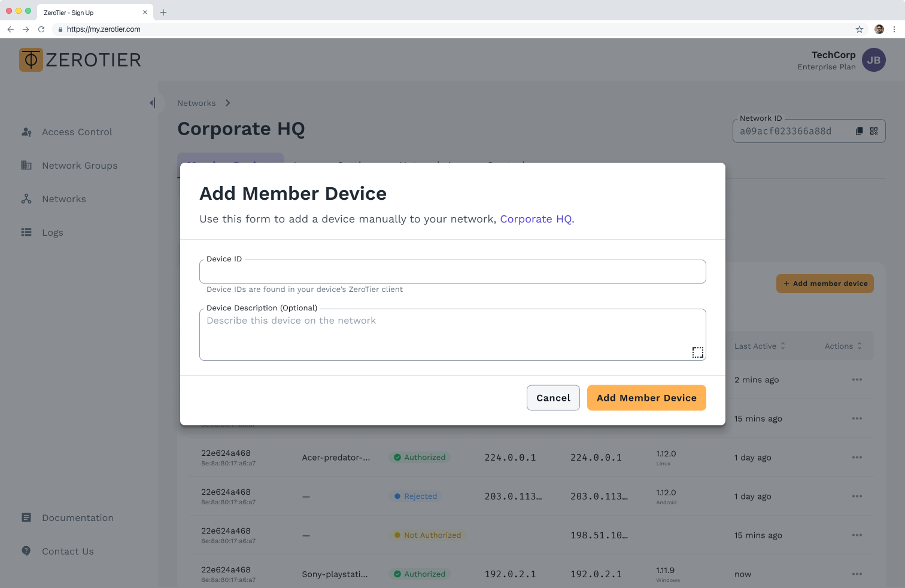The width and height of the screenshot is (905, 588).
Task: Open Logs in the sidebar
Action: (x=53, y=233)
